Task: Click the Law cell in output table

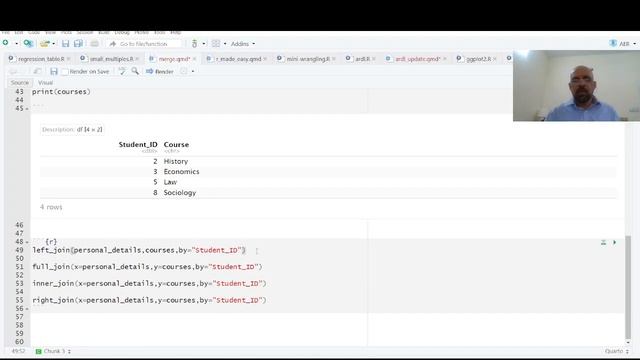Action: click(170, 182)
